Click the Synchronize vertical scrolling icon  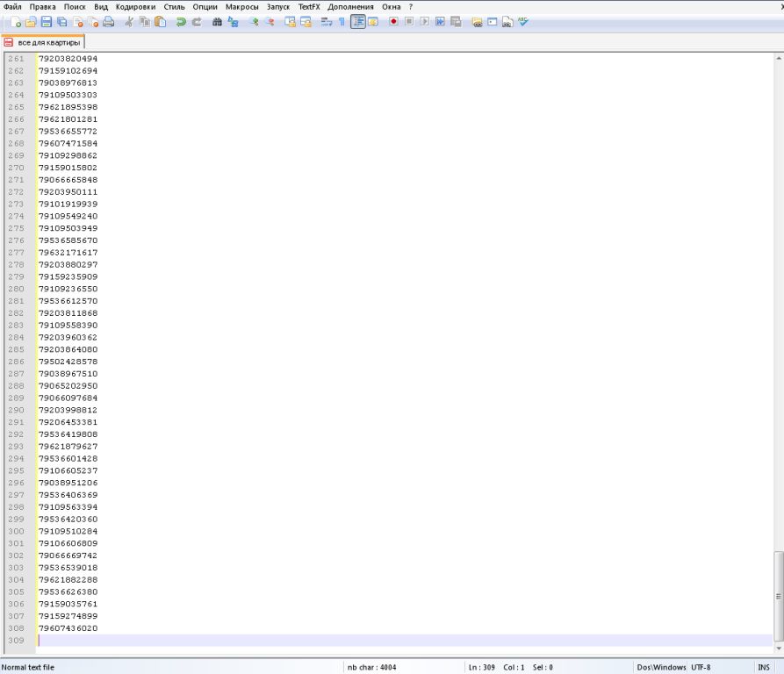pos(290,21)
